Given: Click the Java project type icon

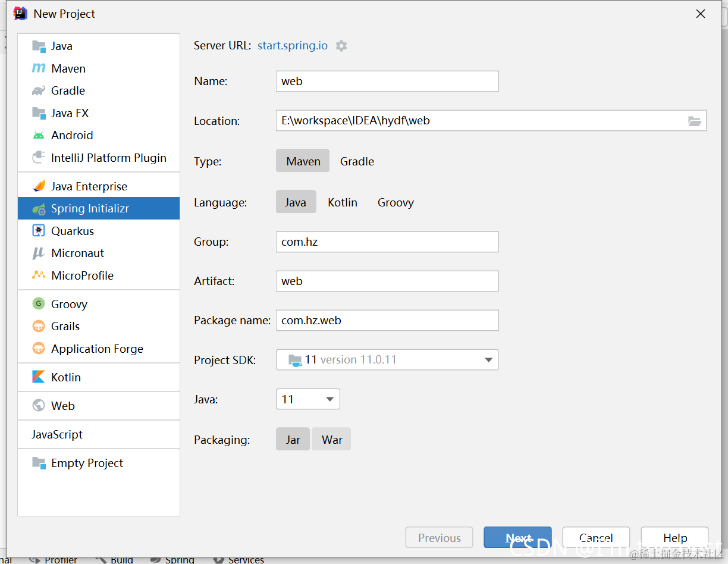Looking at the screenshot, I should coord(39,46).
